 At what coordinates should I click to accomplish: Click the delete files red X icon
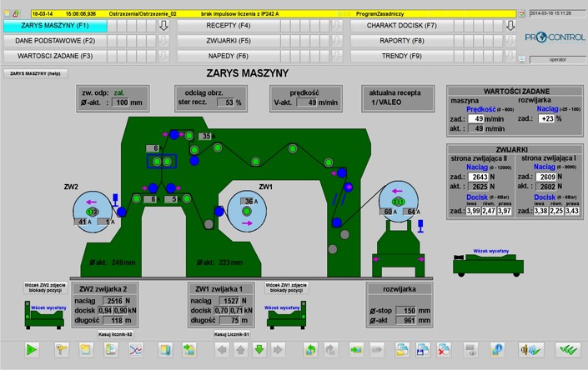[444, 350]
